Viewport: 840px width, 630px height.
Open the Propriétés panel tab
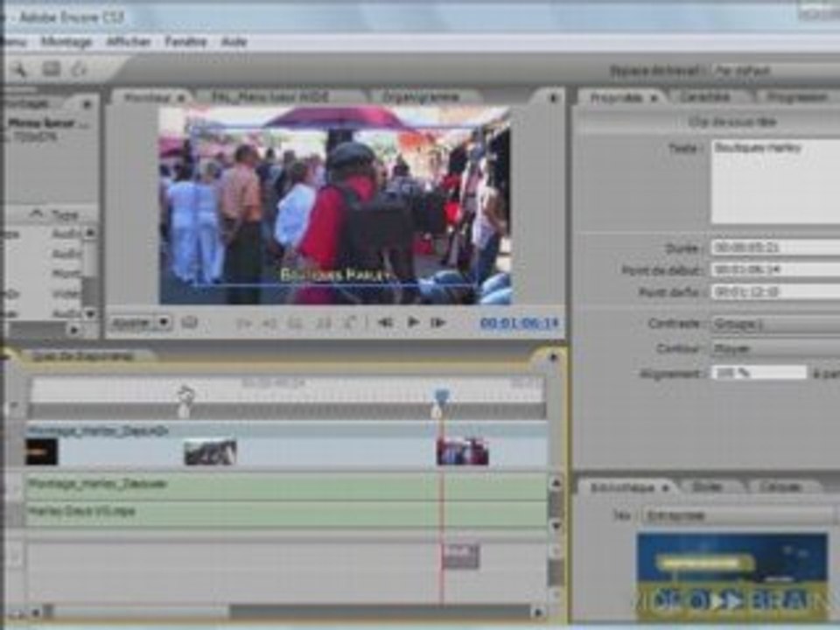(620, 97)
